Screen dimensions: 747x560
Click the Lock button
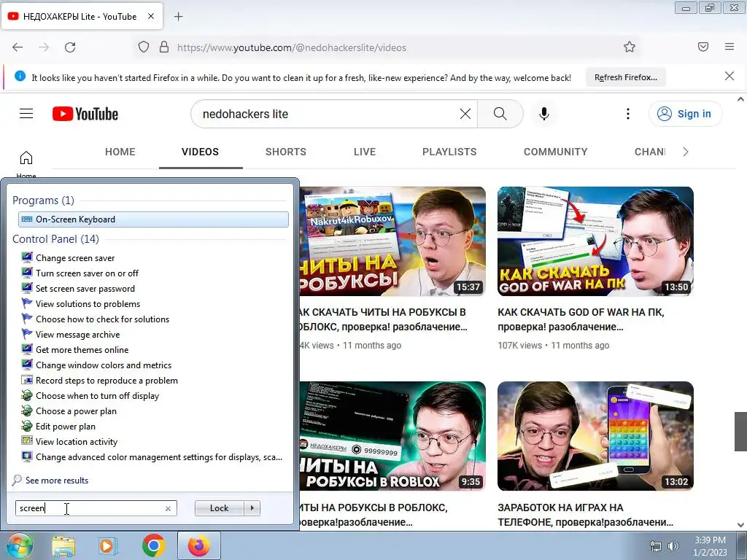219,508
